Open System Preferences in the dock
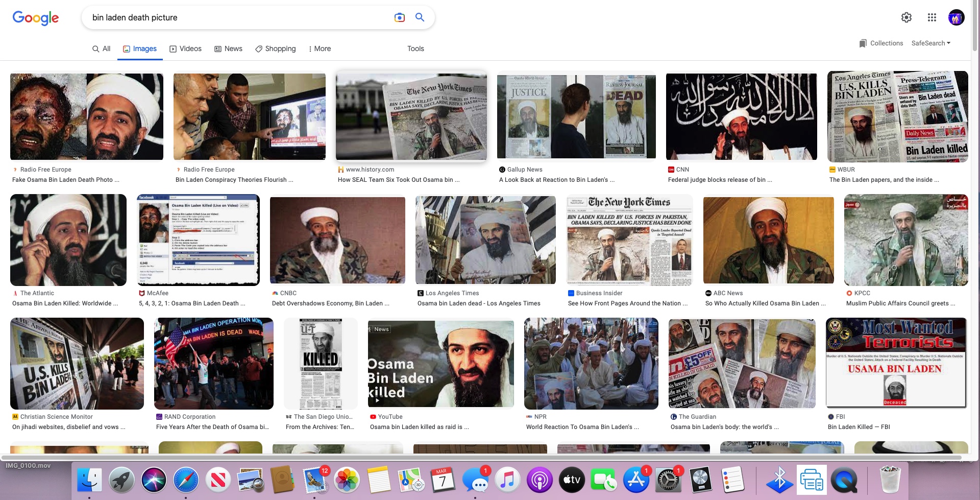This screenshot has height=500, width=980. [668, 480]
